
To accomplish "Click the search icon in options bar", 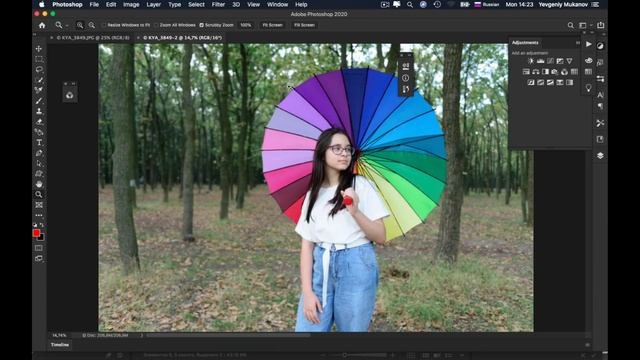I will pos(570,25).
